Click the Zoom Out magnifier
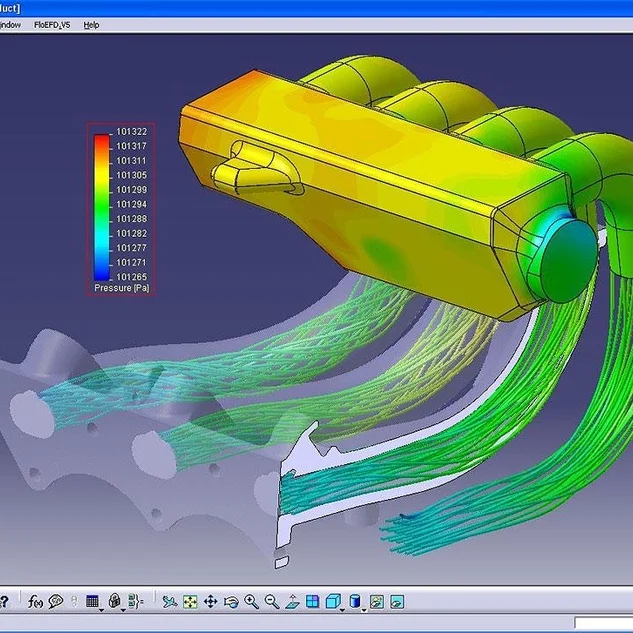This screenshot has width=633, height=633. click(x=272, y=602)
